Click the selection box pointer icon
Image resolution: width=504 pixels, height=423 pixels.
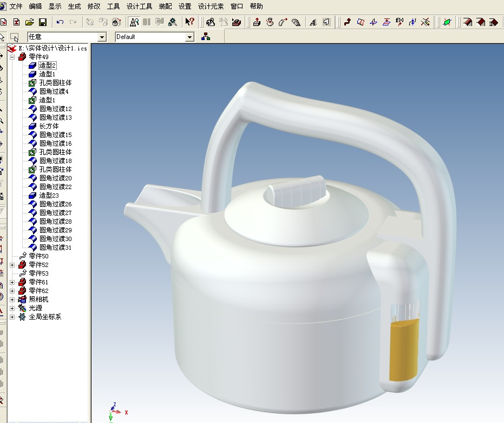click(15, 37)
